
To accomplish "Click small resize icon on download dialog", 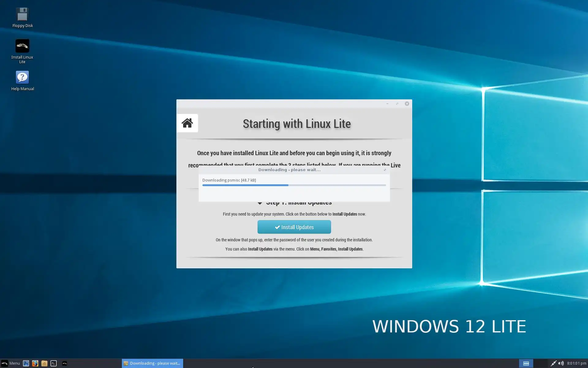I will (385, 170).
